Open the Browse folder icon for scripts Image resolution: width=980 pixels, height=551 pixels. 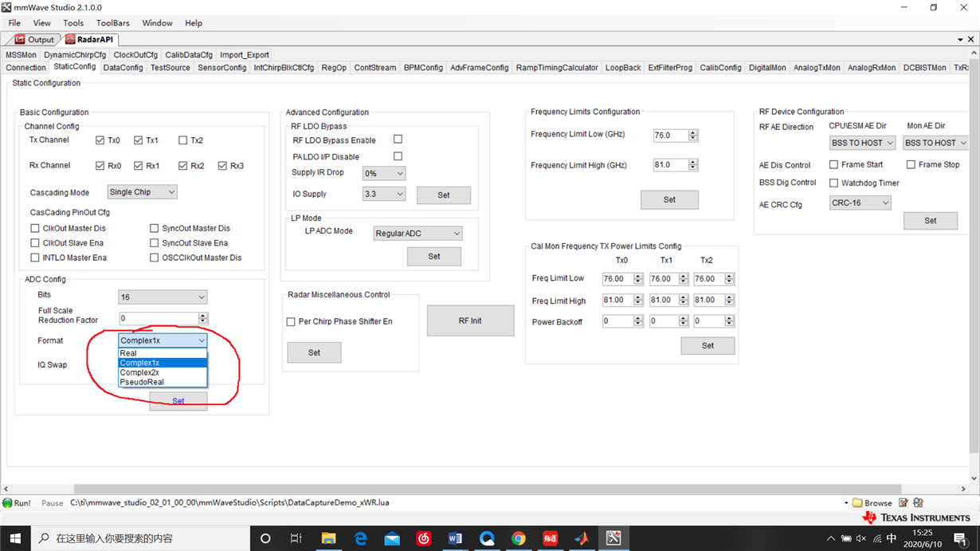857,503
